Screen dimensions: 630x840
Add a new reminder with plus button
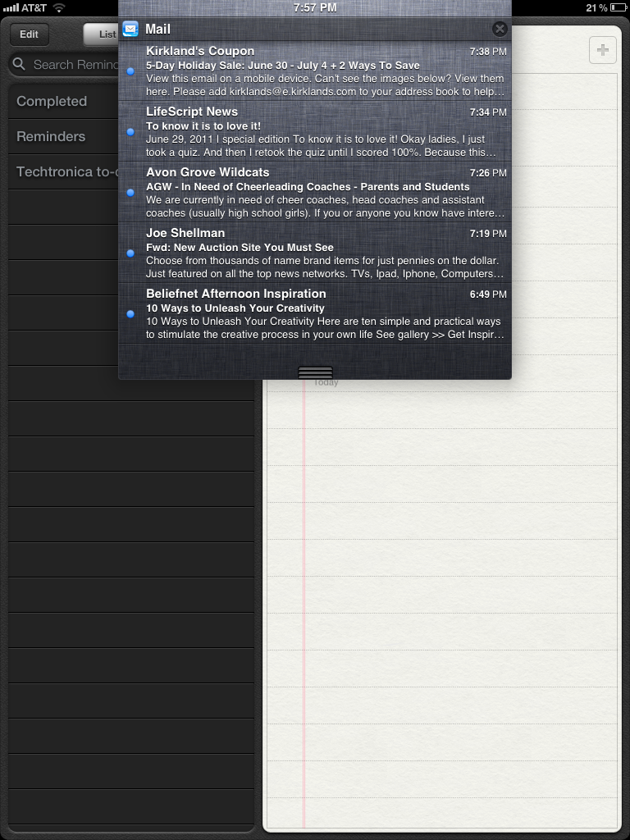(603, 50)
